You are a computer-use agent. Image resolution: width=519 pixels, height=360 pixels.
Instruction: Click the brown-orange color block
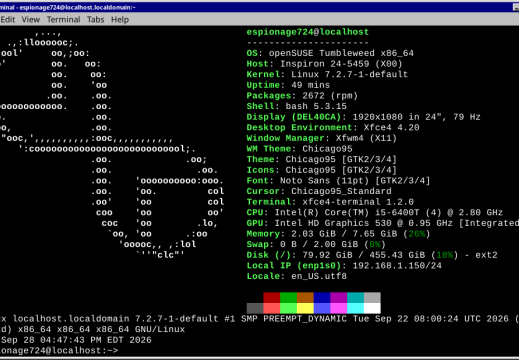click(x=305, y=298)
